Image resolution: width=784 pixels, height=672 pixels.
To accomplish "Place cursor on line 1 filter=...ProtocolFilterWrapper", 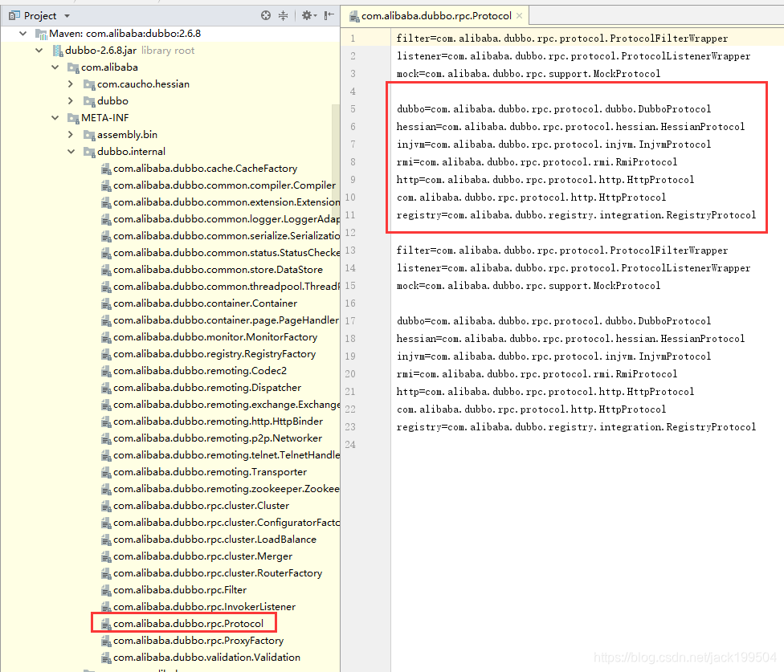I will pyautogui.click(x=562, y=39).
